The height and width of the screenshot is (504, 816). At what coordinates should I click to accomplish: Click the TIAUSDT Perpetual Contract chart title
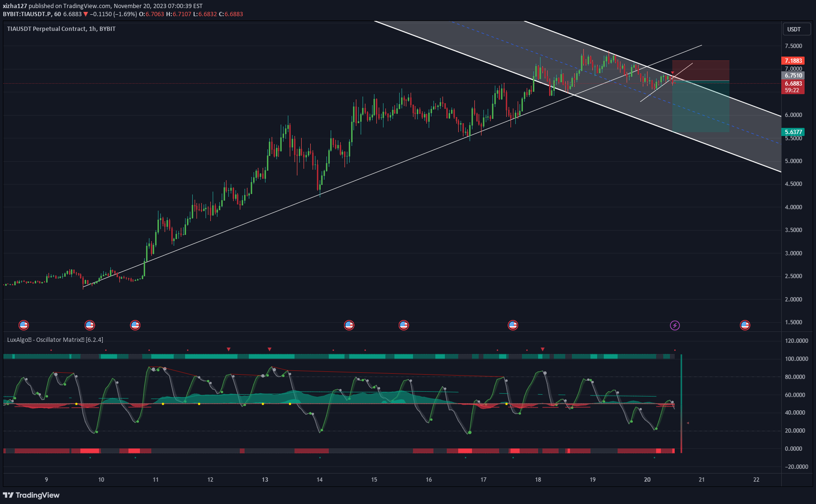[61, 29]
